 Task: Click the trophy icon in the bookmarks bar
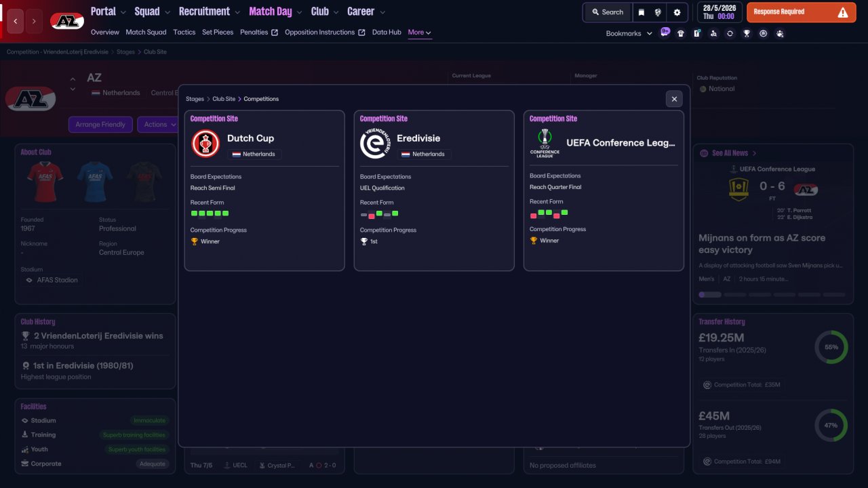point(747,33)
